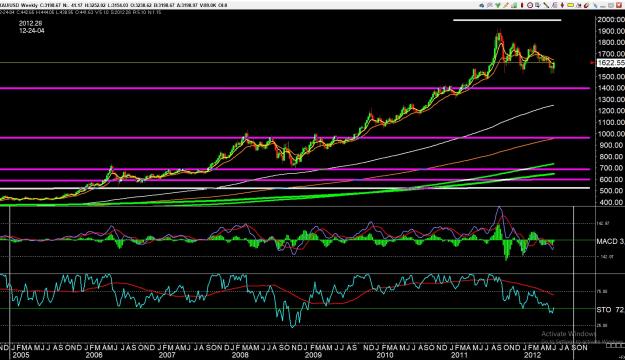Click the gray icon beside the cloud icon

[x=490, y=5]
